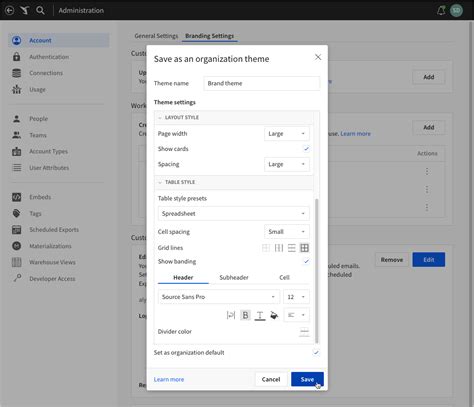474x407 pixels.
Task: Open the Cell spacing dropdown
Action: pos(287,232)
